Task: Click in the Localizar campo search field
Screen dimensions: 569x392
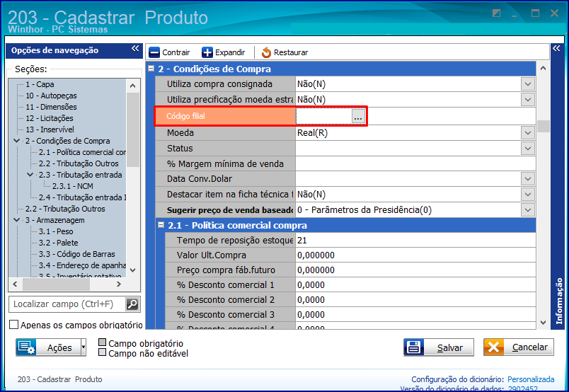Action: [x=67, y=304]
